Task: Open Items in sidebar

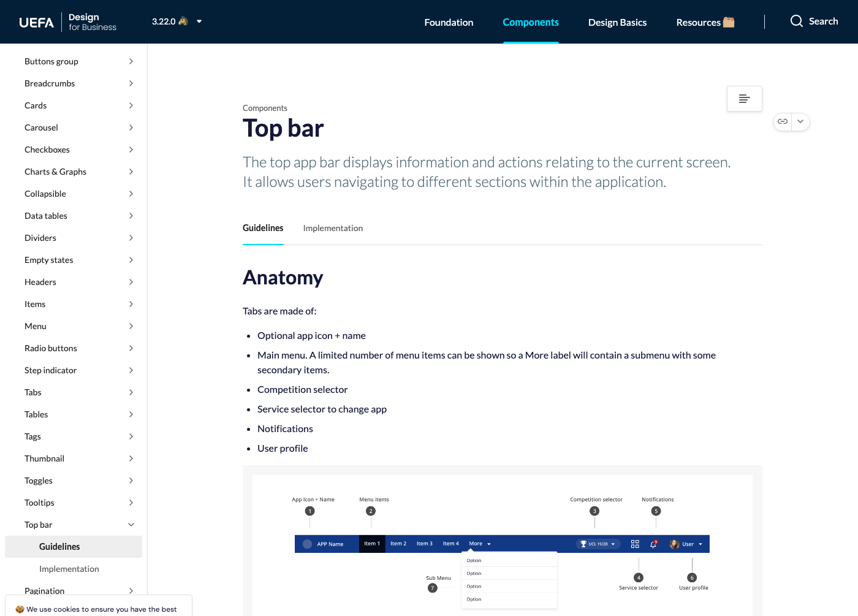Action: [35, 304]
